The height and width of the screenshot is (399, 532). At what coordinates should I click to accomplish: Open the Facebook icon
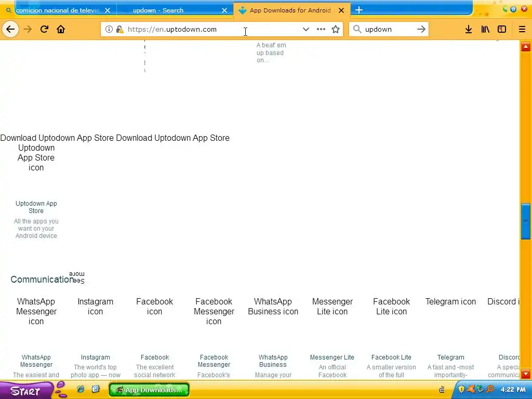[154, 307]
